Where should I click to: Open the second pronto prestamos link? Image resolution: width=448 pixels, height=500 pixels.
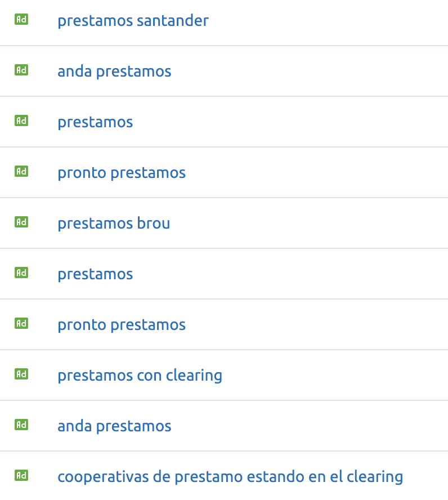click(122, 325)
